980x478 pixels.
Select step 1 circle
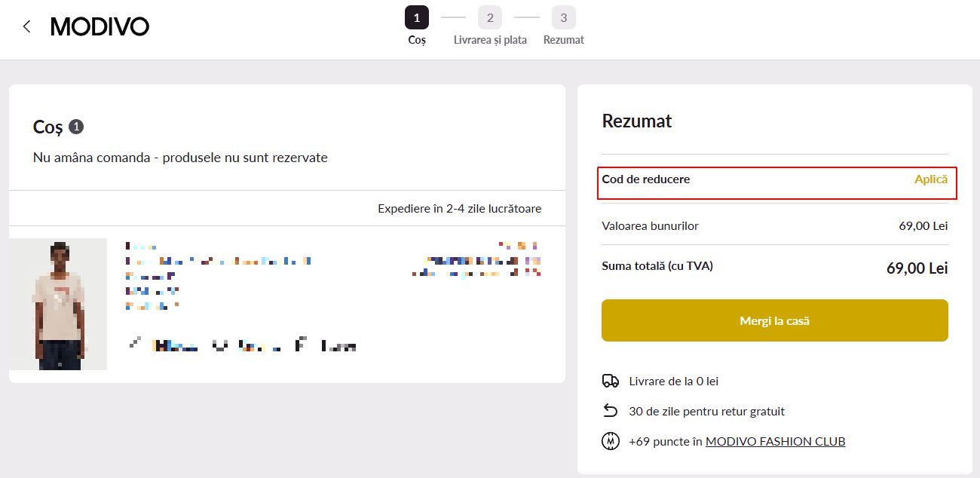point(417,17)
